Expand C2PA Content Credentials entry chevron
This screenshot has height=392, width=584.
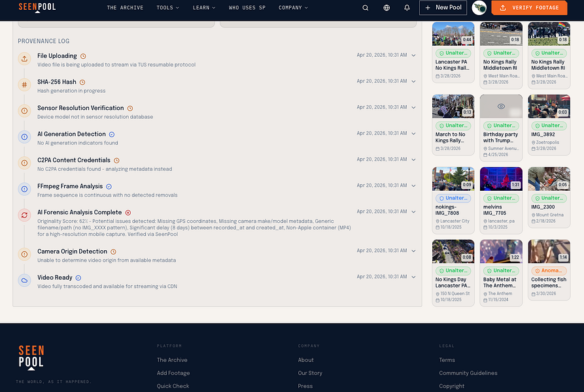[x=413, y=159]
